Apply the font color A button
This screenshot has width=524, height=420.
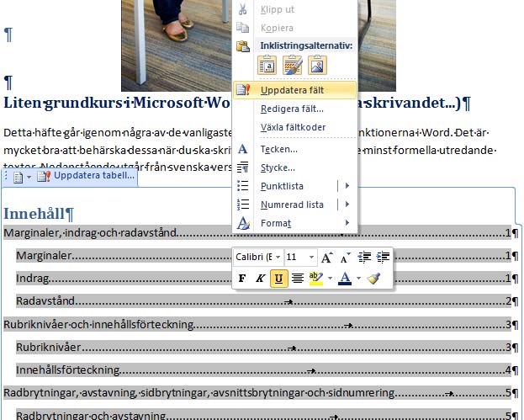click(x=345, y=278)
